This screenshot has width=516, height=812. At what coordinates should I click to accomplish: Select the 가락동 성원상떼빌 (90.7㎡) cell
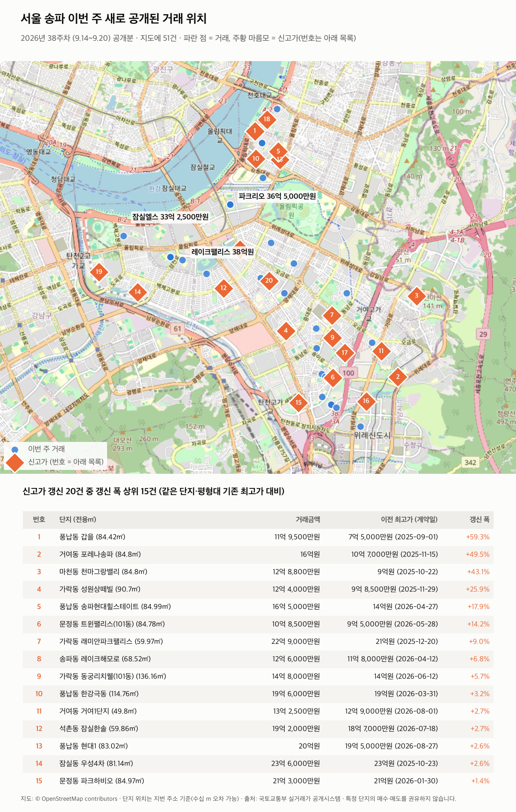coord(100,589)
